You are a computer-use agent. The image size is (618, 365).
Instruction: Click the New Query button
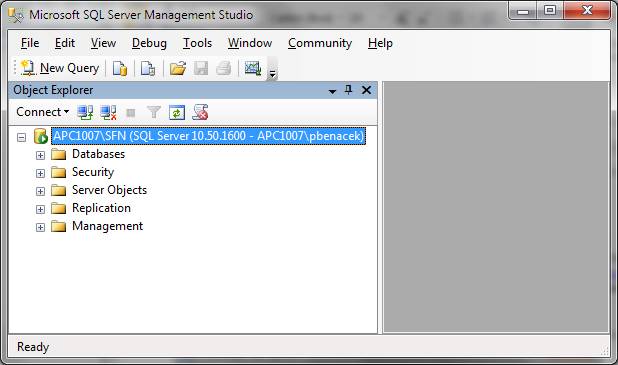(x=60, y=68)
